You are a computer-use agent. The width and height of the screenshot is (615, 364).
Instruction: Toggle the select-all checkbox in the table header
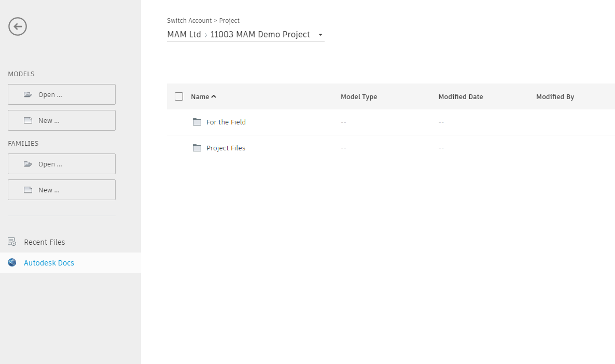tap(179, 96)
